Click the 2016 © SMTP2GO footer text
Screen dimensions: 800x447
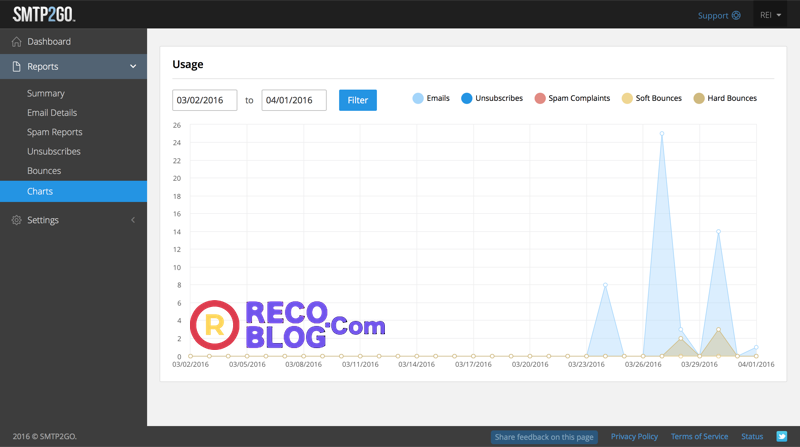click(x=44, y=436)
